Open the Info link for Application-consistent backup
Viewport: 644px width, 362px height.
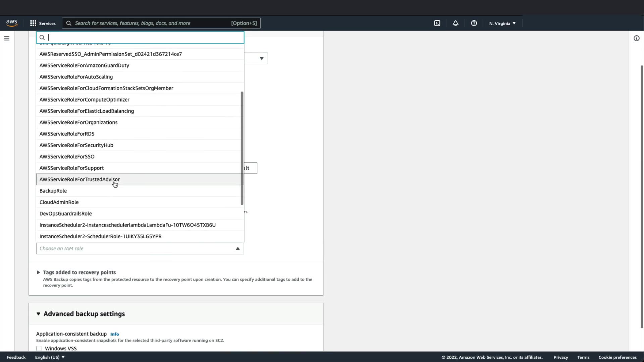114,334
